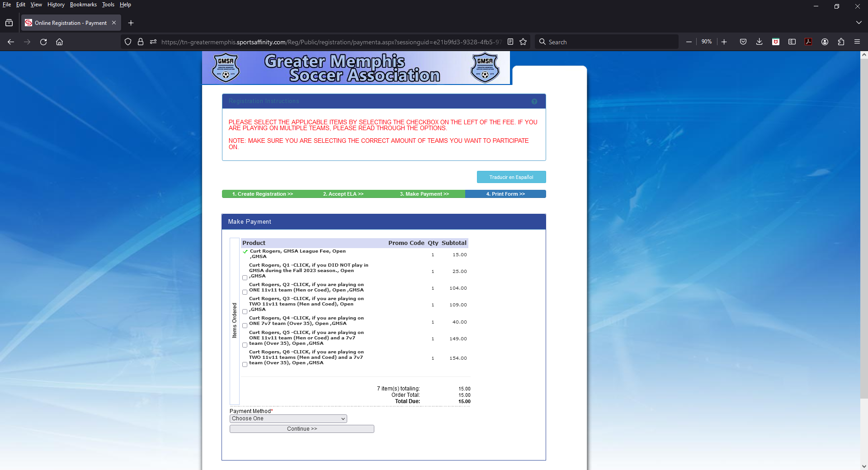Reset zoom level showing 90%
The image size is (868, 470).
(x=707, y=42)
